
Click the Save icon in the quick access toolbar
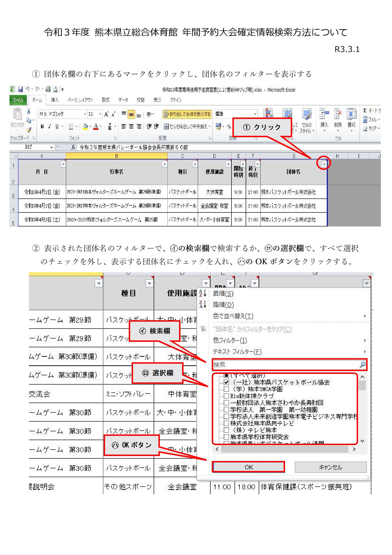(21, 89)
